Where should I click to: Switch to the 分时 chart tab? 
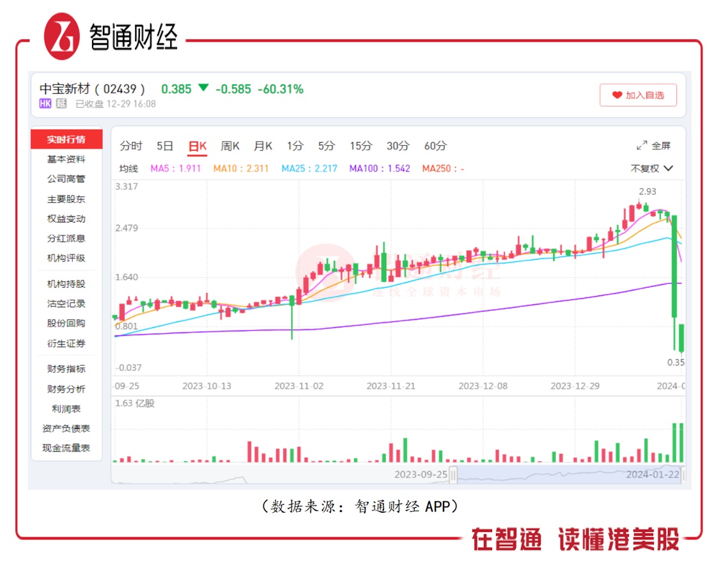click(131, 146)
